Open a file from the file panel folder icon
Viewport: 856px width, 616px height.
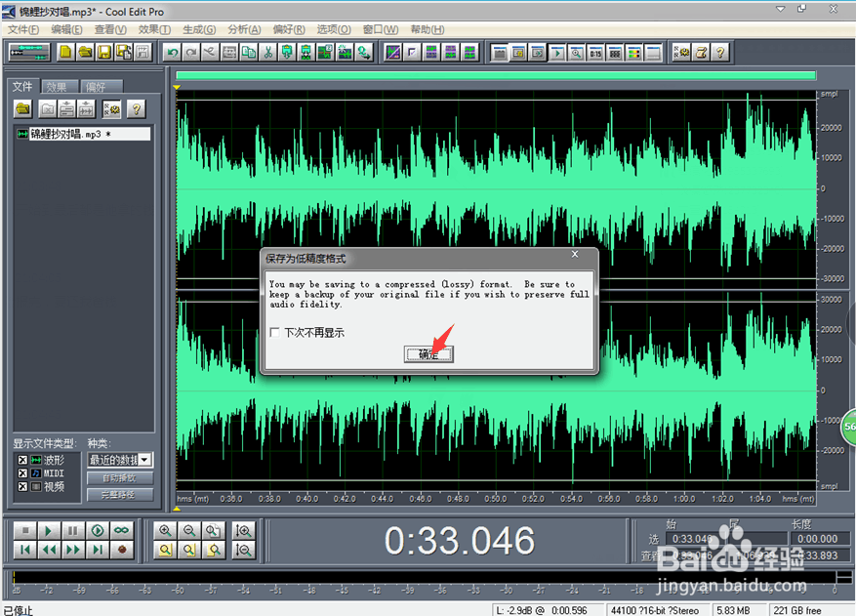[x=22, y=109]
